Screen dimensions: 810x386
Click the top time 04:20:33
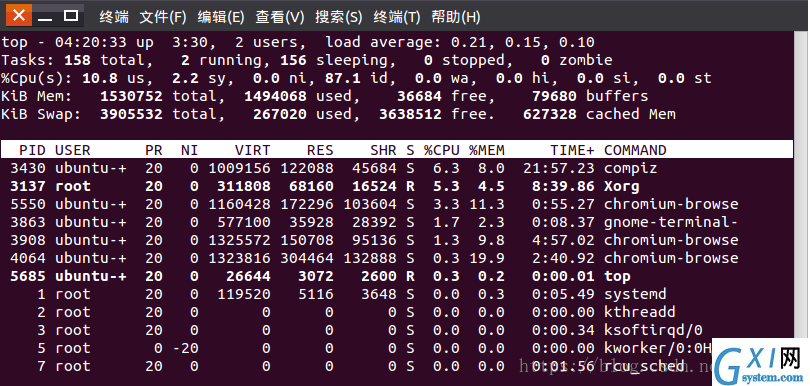point(91,42)
